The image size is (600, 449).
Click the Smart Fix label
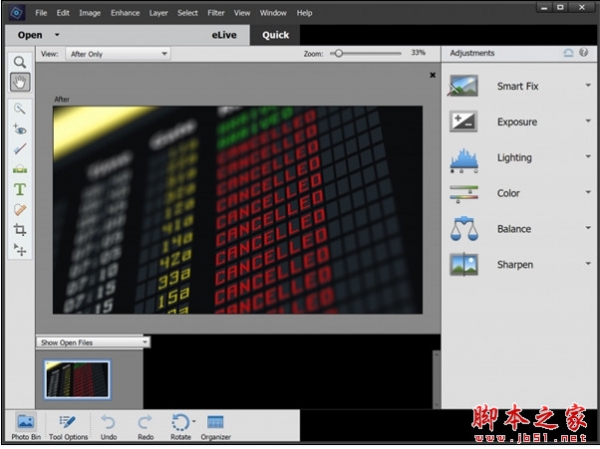[x=517, y=86]
